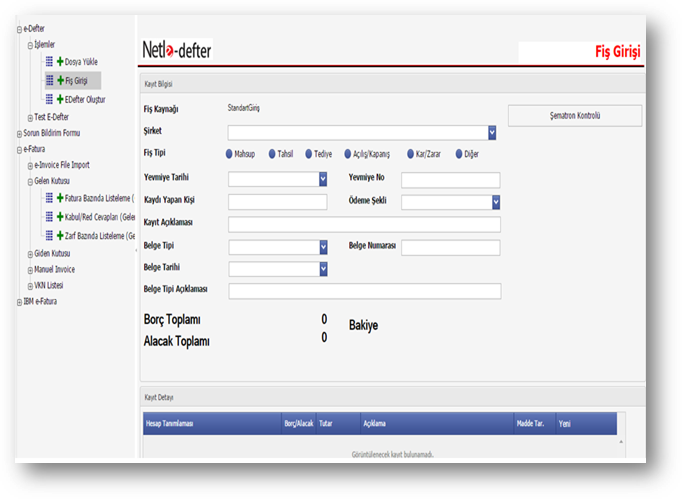Open the Yevmiye Tarihi date dropdown
Image resolution: width=682 pixels, height=499 pixels.
point(323,179)
